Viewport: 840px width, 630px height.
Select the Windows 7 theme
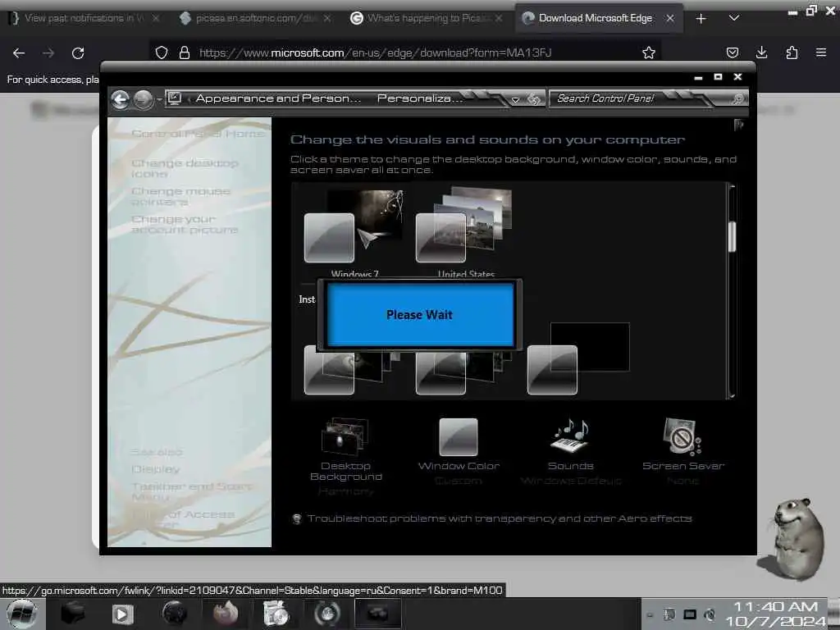click(x=354, y=234)
